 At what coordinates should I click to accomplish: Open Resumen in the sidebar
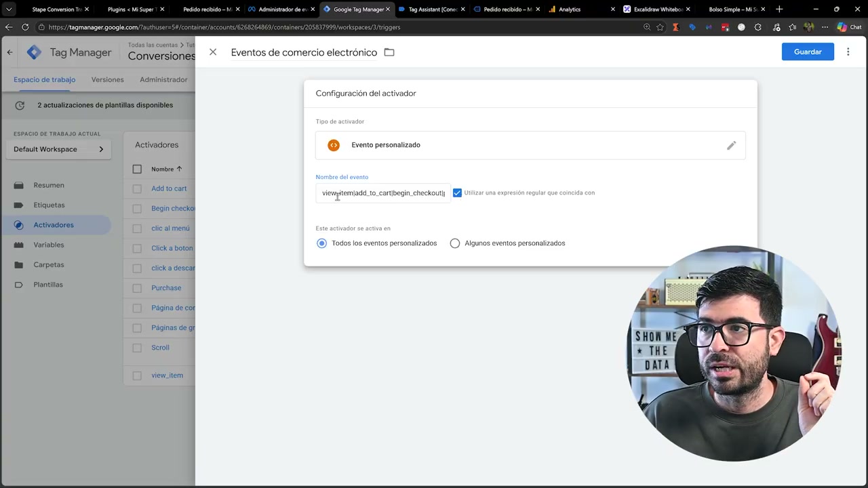click(x=49, y=185)
